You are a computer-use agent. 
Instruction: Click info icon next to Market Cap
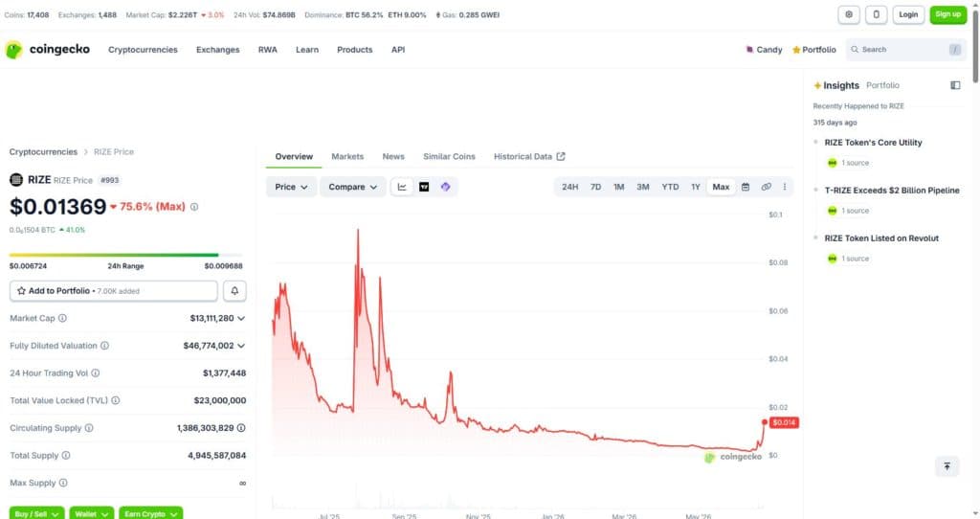pyautogui.click(x=62, y=318)
